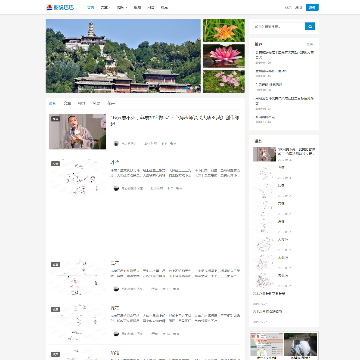This screenshot has width=360, height=360.
Task: Open author avatar under the first article
Action: [x=116, y=143]
